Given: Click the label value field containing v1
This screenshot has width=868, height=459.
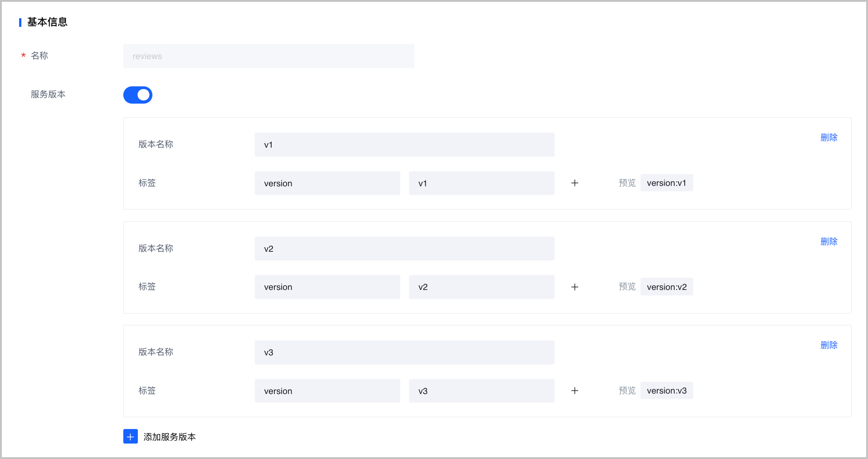Looking at the screenshot, I should click(481, 183).
